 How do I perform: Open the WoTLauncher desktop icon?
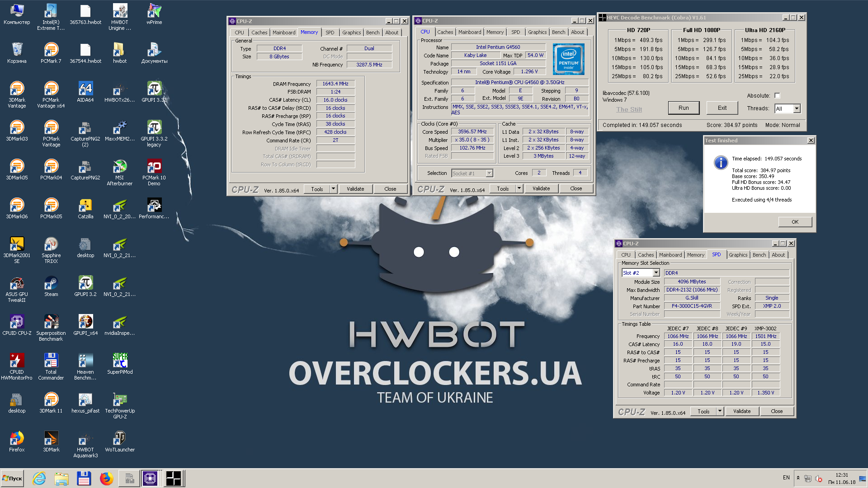click(120, 442)
